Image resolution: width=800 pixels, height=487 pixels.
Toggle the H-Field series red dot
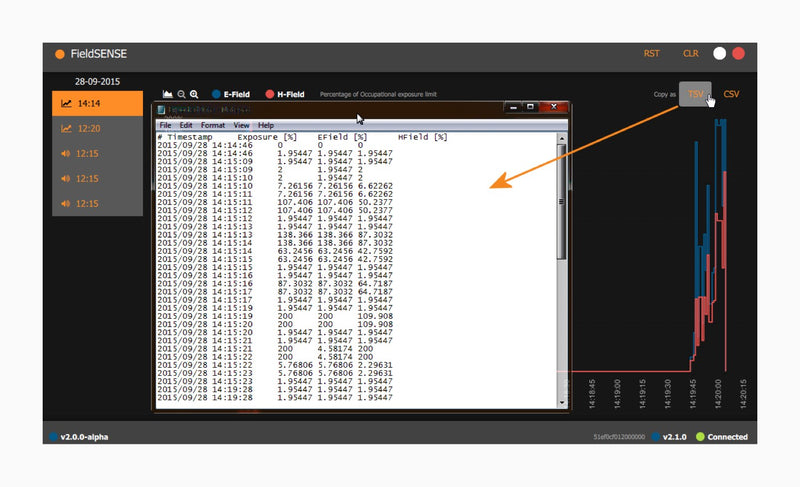click(x=270, y=94)
